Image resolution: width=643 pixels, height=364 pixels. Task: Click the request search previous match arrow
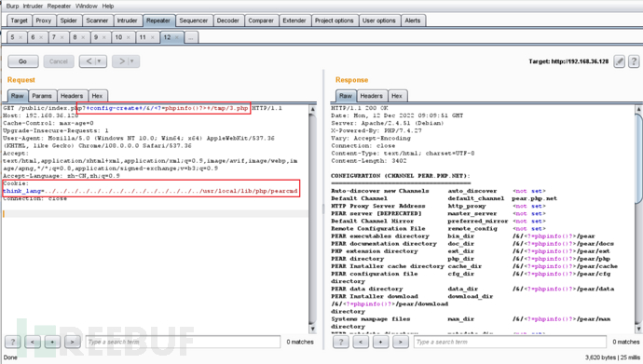click(33, 342)
